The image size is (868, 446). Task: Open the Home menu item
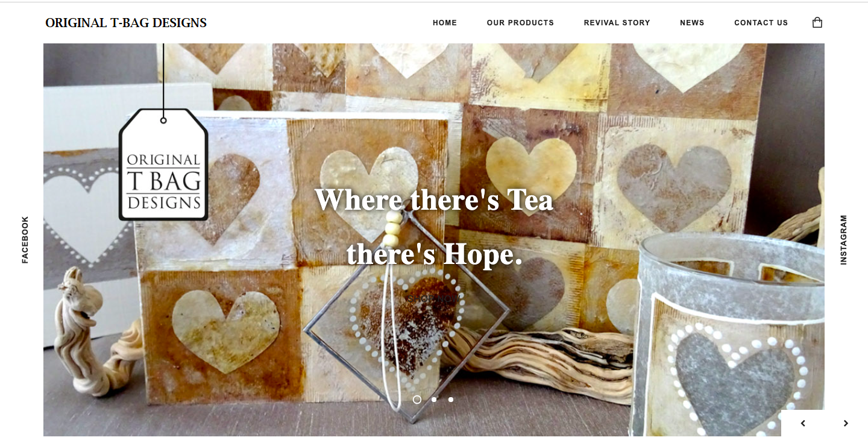click(445, 23)
